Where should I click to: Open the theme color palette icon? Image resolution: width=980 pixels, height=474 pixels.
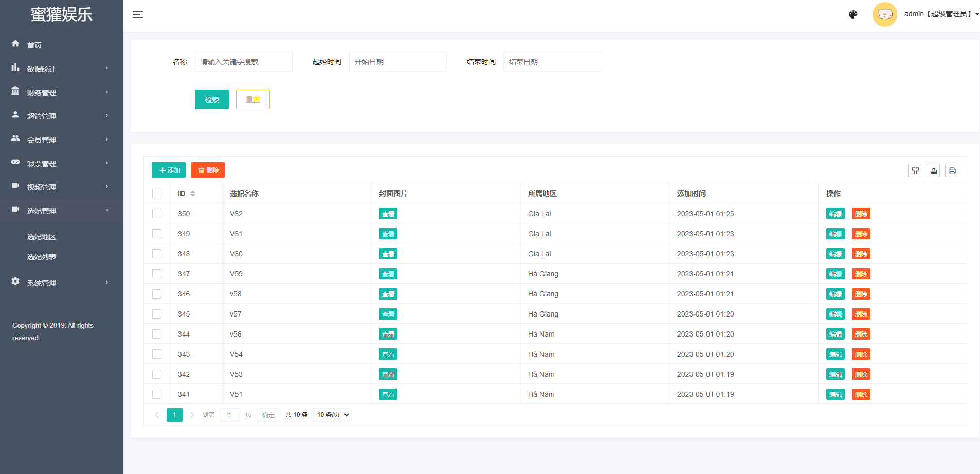point(853,14)
